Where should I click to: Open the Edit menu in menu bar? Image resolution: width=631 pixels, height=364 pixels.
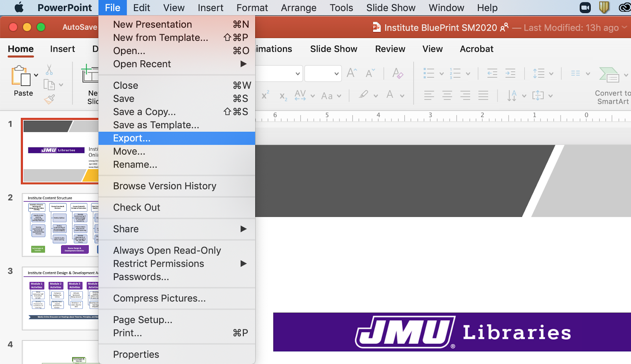pyautogui.click(x=142, y=8)
